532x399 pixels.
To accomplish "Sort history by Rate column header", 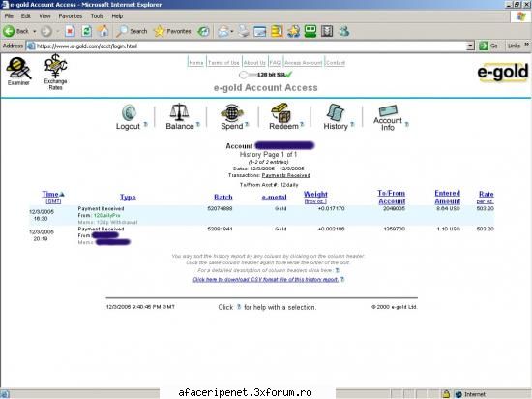I will coord(487,194).
